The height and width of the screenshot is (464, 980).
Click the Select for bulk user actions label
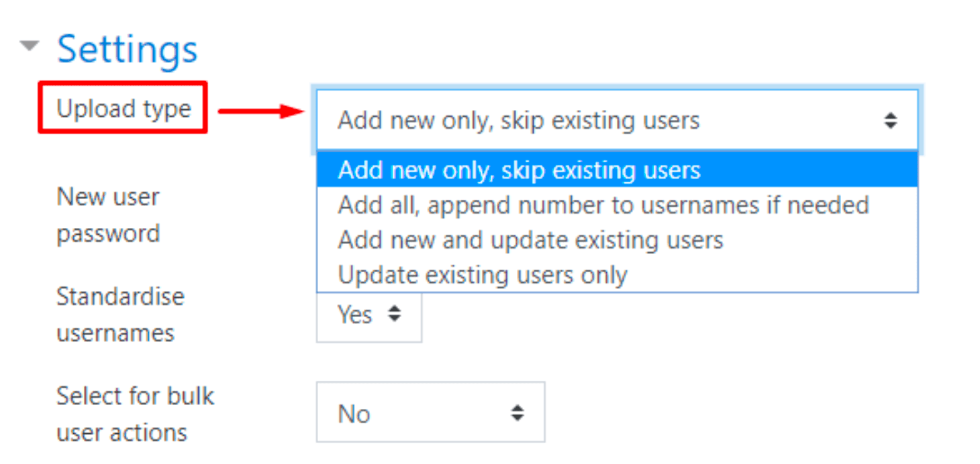[x=135, y=414]
